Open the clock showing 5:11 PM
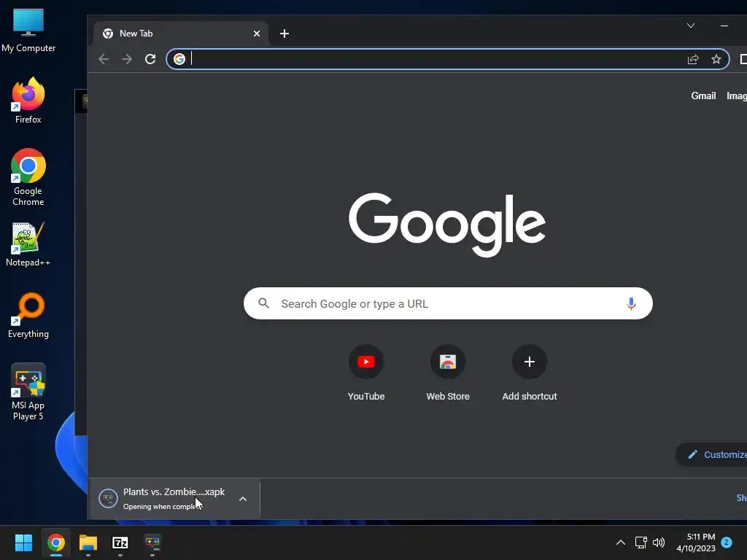Screen dimensions: 747x560 click(696, 542)
